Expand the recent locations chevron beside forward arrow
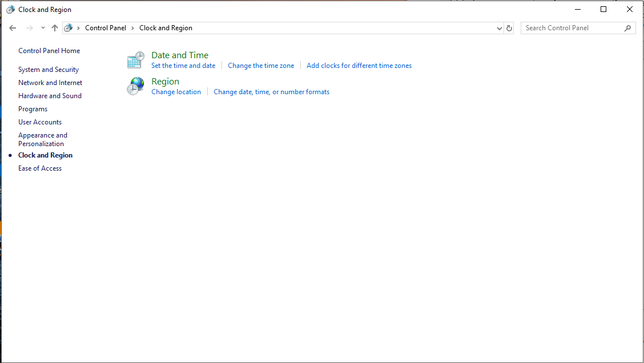This screenshot has height=363, width=644. [x=42, y=27]
